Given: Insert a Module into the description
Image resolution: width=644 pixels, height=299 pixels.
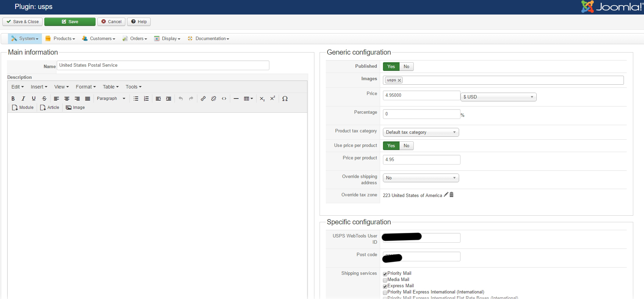Looking at the screenshot, I should point(23,108).
